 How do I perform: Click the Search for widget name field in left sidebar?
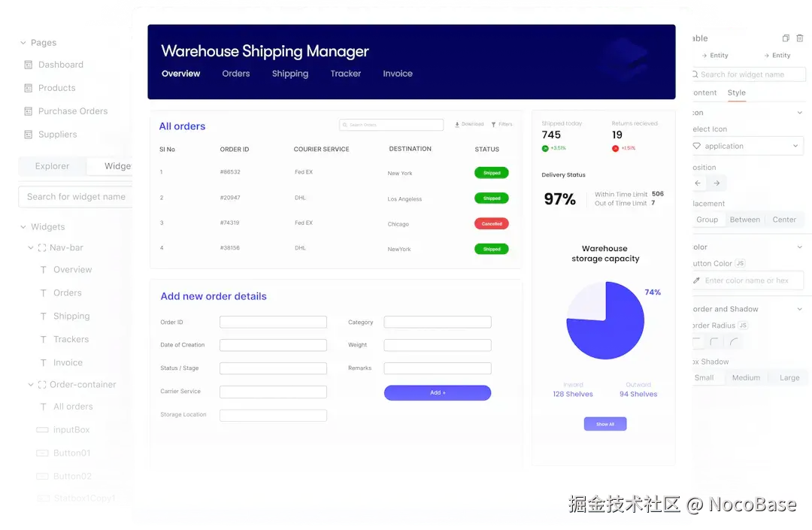76,197
